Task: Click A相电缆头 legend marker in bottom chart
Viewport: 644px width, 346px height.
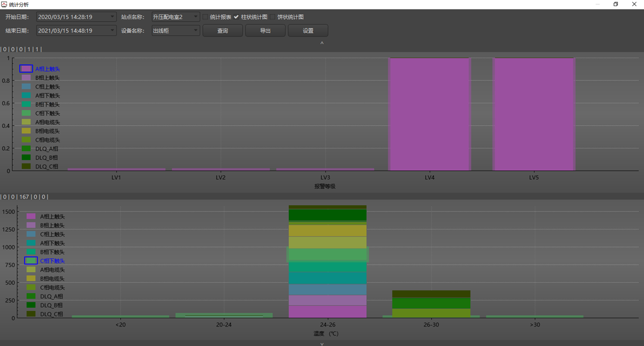Action: [31, 269]
